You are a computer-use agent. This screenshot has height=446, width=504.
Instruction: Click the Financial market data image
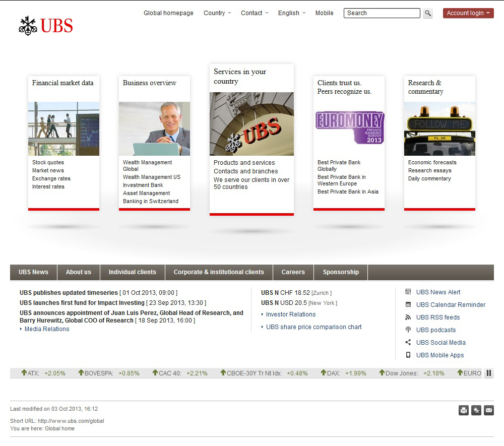coord(64,129)
